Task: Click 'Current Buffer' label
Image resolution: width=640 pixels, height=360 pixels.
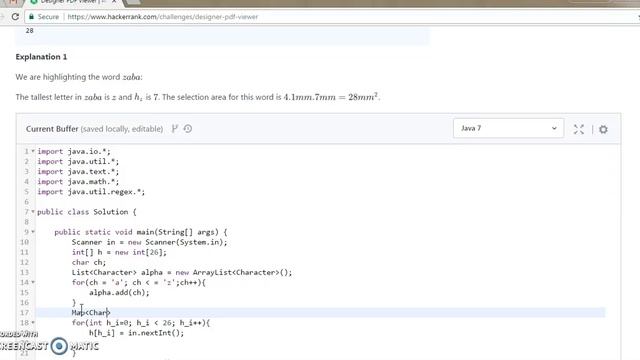Action: click(x=52, y=129)
